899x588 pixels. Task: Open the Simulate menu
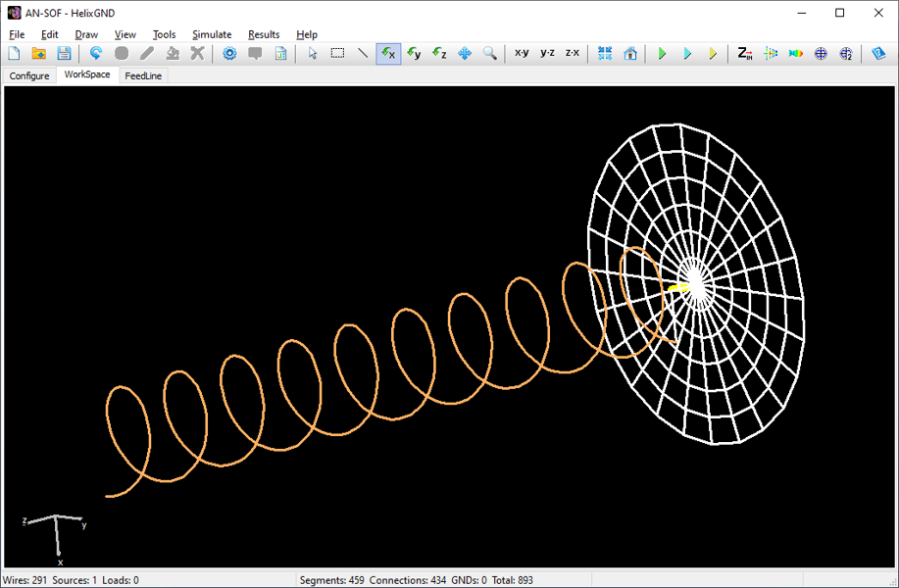212,34
